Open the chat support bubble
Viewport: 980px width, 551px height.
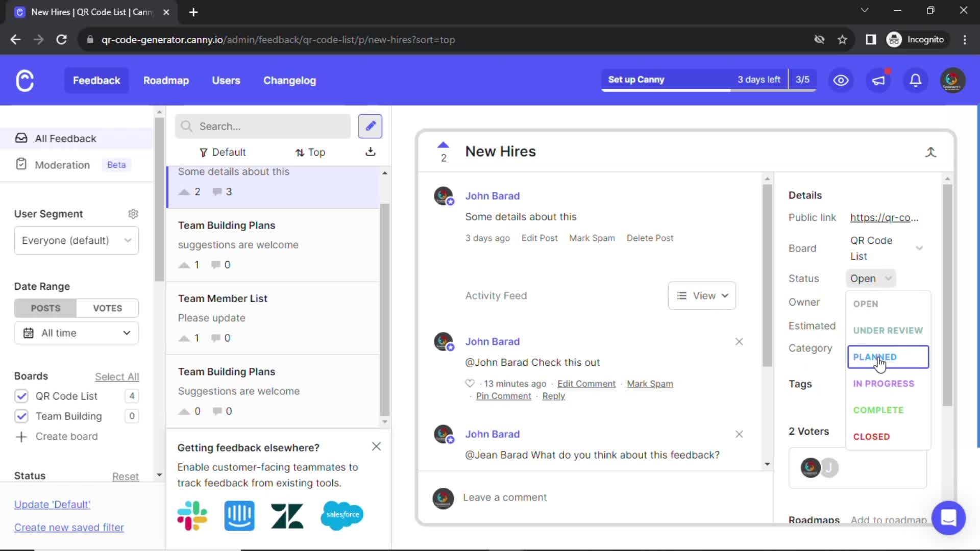948,518
